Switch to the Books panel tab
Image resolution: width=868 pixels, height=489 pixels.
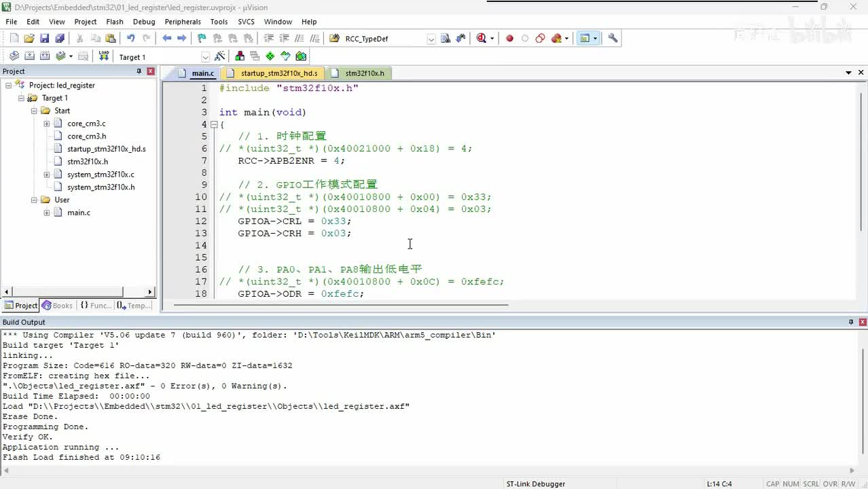point(57,306)
